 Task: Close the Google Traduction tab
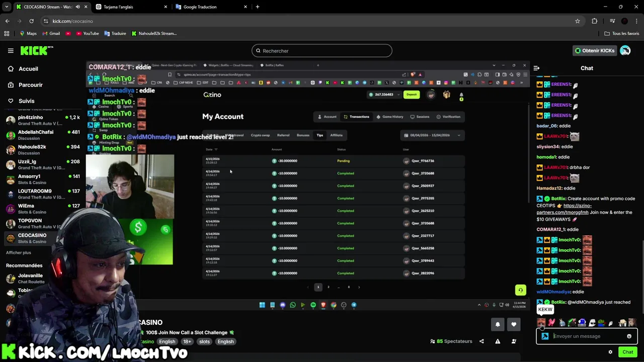click(246, 7)
